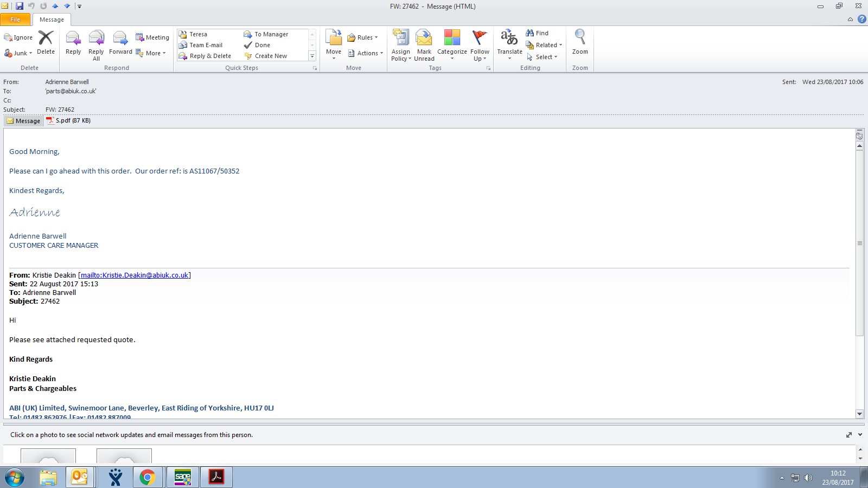Click the Kristie.Deakin@abiuk.co.uk mailto link
This screenshot has width=868, height=488.
click(x=135, y=275)
